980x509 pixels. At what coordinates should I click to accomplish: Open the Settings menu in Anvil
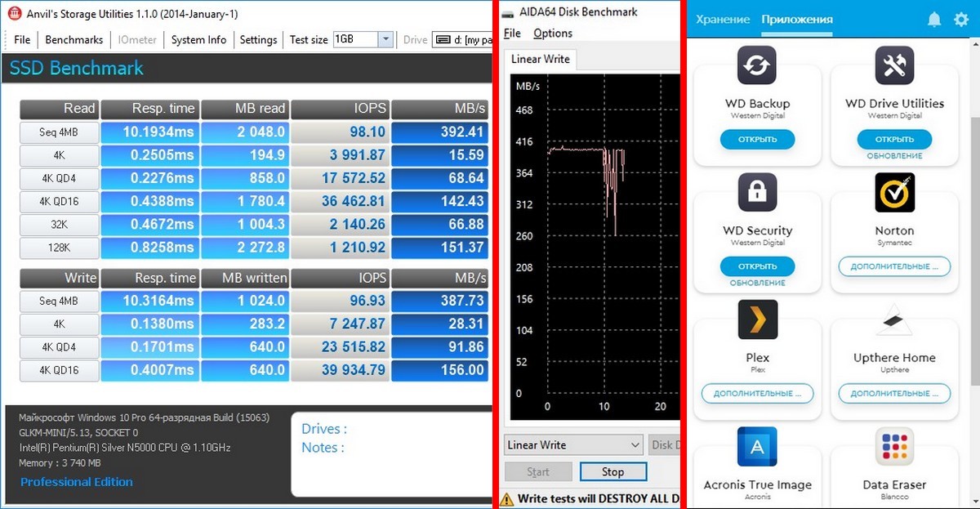259,39
